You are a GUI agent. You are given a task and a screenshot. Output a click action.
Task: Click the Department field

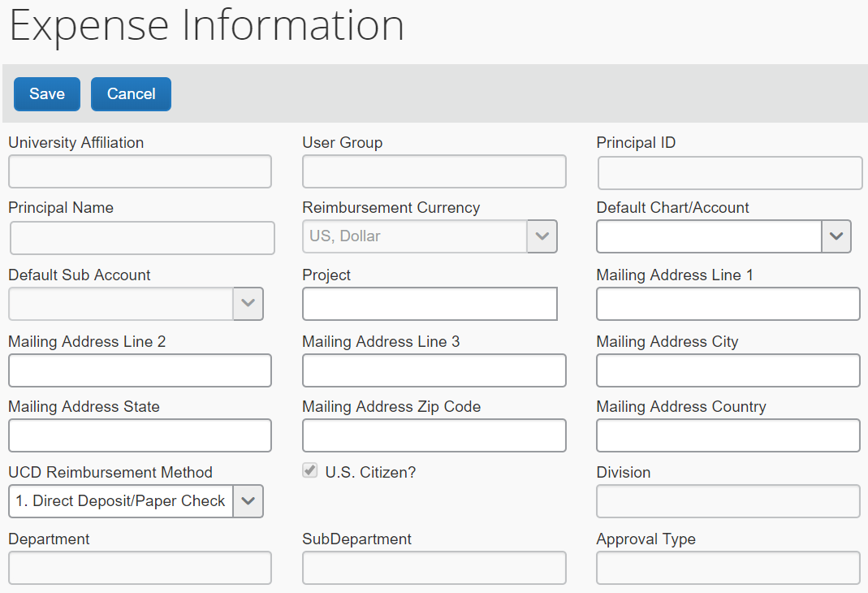click(140, 568)
